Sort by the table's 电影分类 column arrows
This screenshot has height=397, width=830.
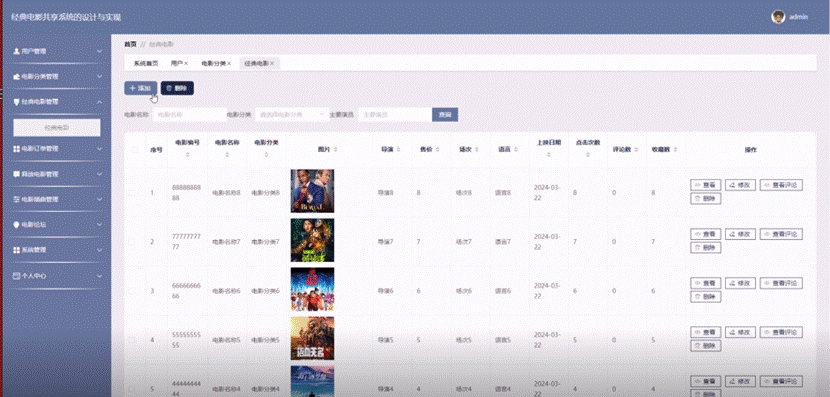point(266,155)
